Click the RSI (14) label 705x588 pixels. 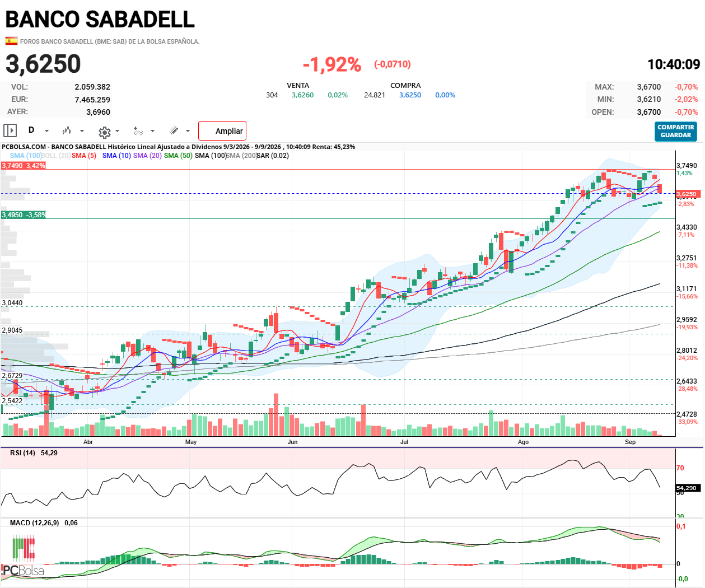pos(23,453)
